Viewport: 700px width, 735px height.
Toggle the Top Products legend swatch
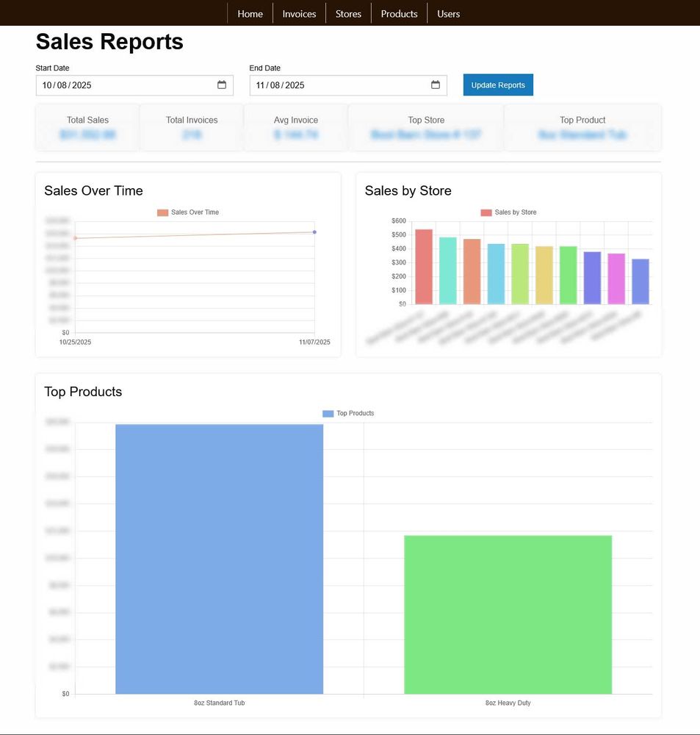point(328,414)
